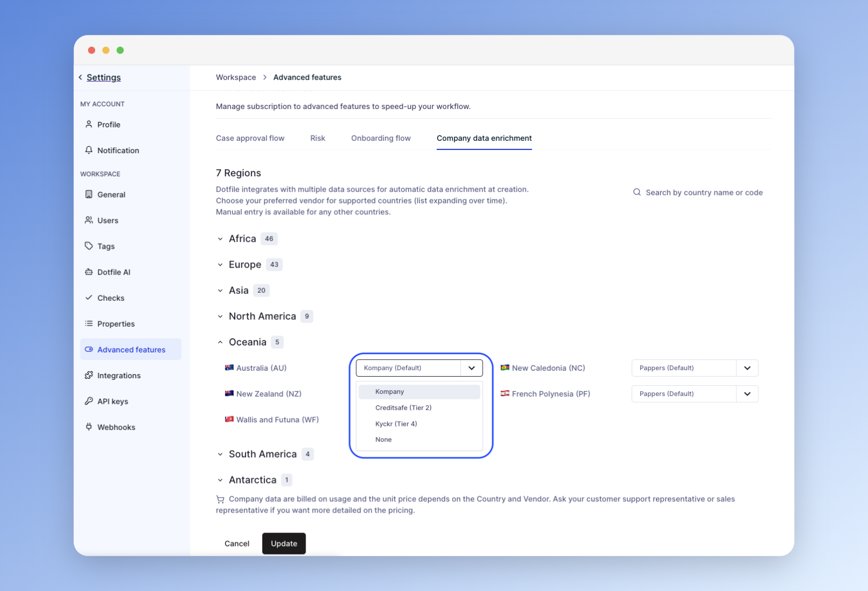868x591 pixels.
Task: Open the French Polynesia vendor dropdown
Action: (x=747, y=394)
